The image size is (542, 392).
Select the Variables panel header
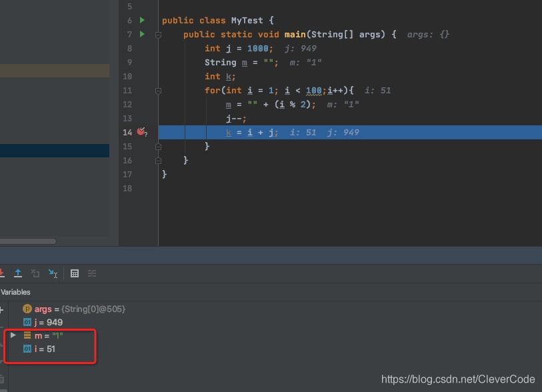[15, 292]
